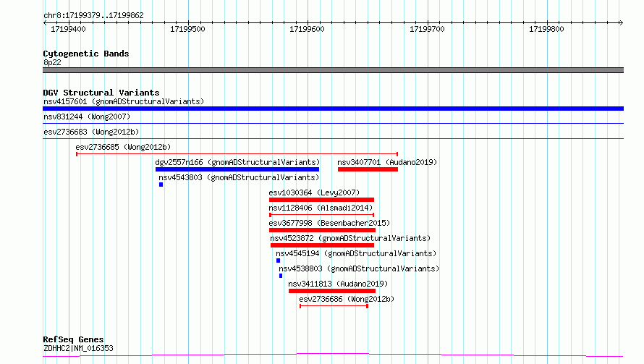Open nsv3407701 (Audano2019) label
This screenshot has width=644, height=364.
(387, 162)
